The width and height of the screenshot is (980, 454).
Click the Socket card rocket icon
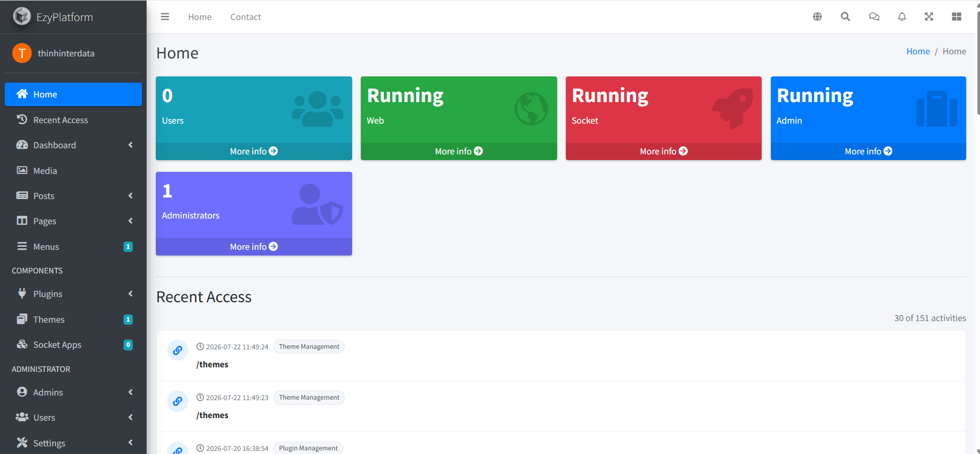[732, 108]
